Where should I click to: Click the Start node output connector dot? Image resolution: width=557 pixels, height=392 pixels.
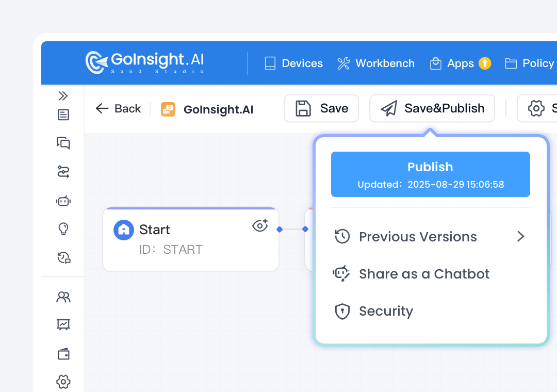tap(280, 229)
